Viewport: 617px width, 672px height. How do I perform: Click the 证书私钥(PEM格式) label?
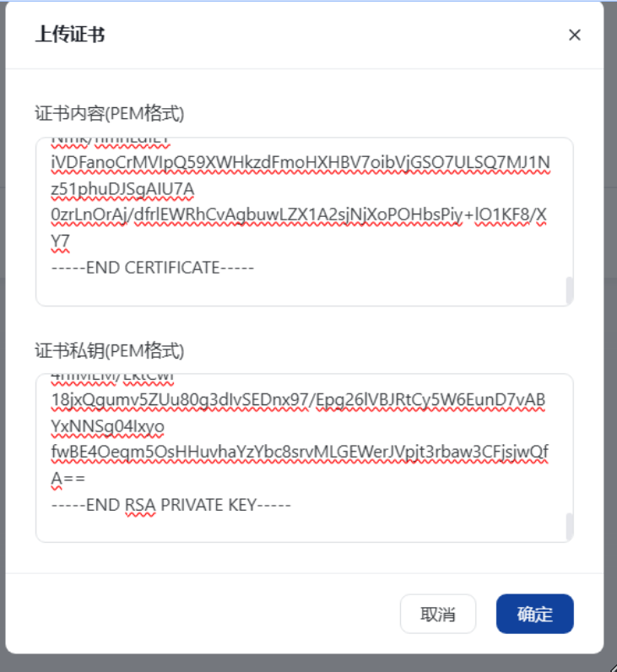pos(110,350)
